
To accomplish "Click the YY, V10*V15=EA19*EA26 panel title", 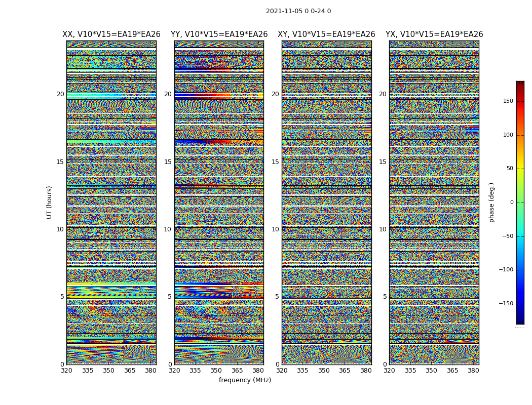I will [x=219, y=34].
